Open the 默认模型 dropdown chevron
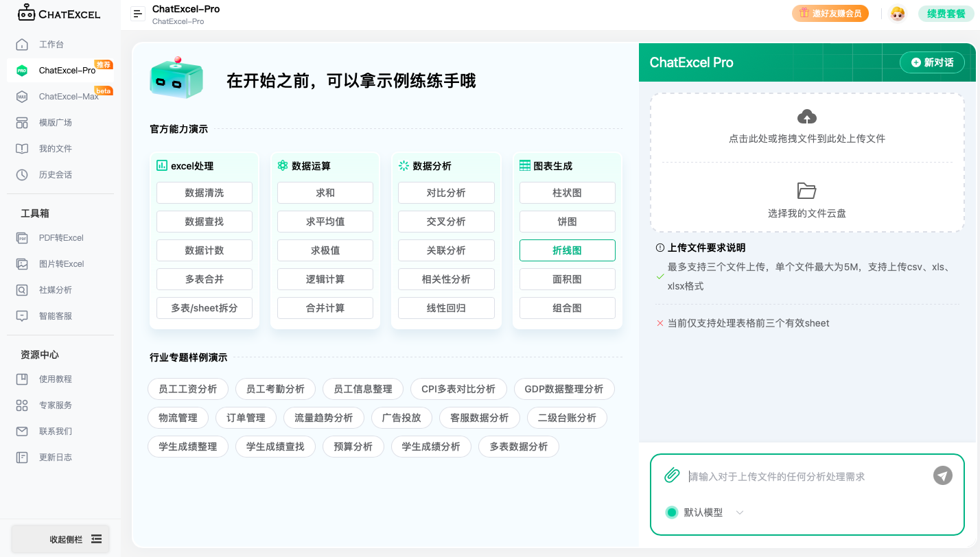Image resolution: width=980 pixels, height=557 pixels. [740, 512]
